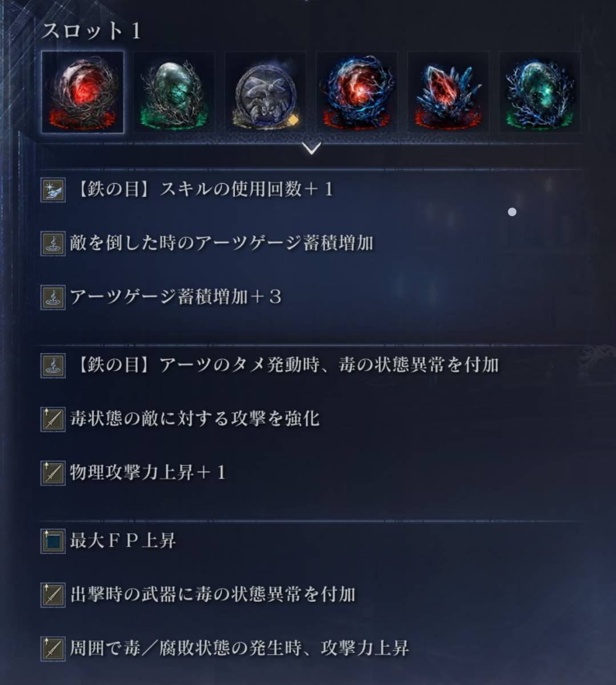
Task: Select the 最大FP上昇 effect text
Action: point(123,540)
